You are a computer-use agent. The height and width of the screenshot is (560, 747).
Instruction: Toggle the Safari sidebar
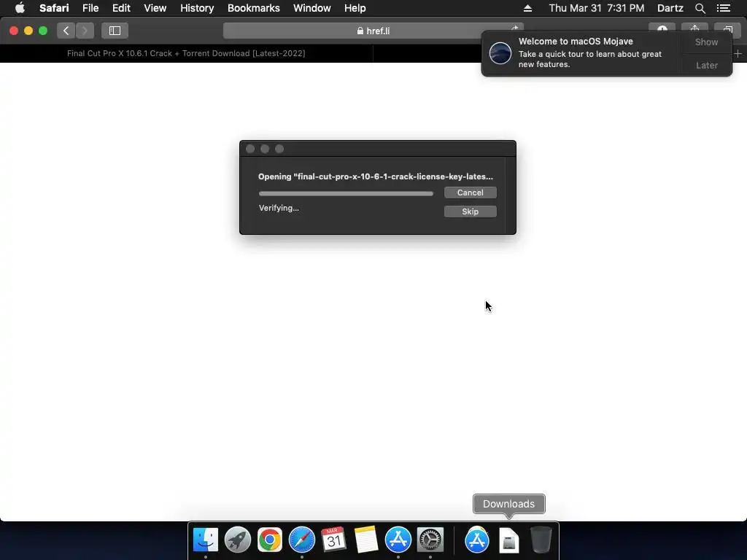coord(115,31)
